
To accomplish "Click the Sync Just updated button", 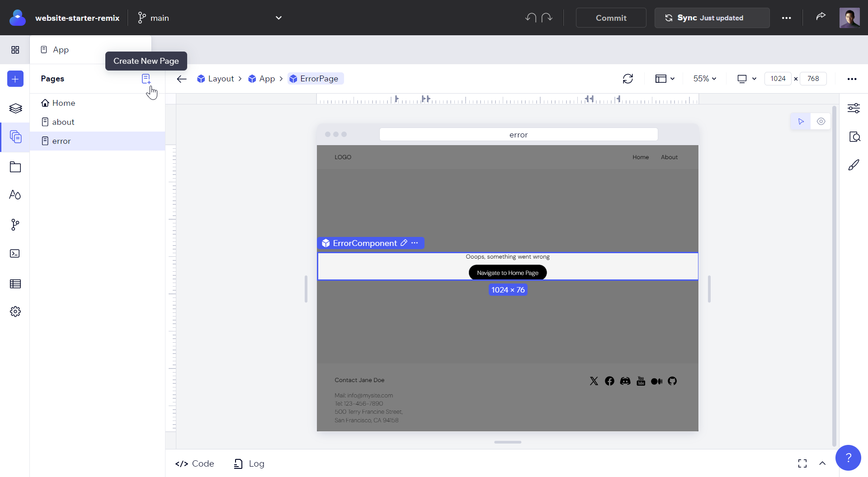I will pos(712,18).
